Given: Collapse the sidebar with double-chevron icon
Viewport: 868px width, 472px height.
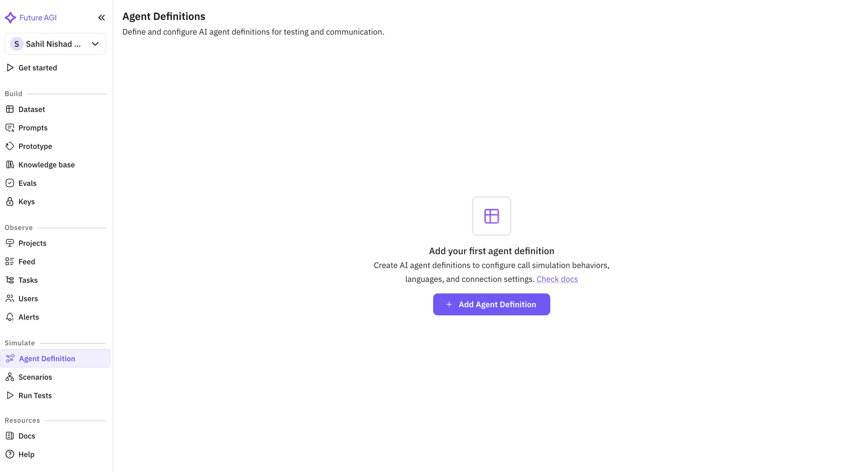Looking at the screenshot, I should [x=101, y=18].
